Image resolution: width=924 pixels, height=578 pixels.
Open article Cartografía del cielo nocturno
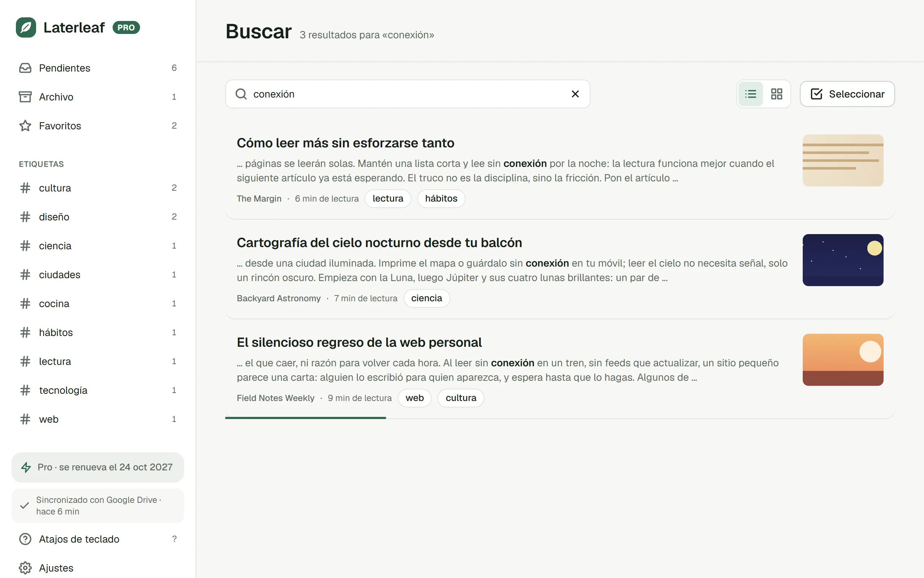[x=379, y=243]
